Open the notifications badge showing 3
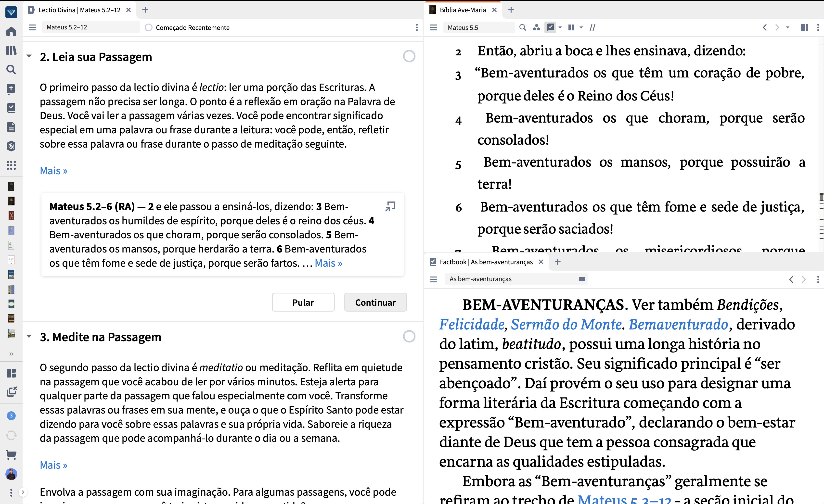This screenshot has width=824, height=504. [x=11, y=416]
